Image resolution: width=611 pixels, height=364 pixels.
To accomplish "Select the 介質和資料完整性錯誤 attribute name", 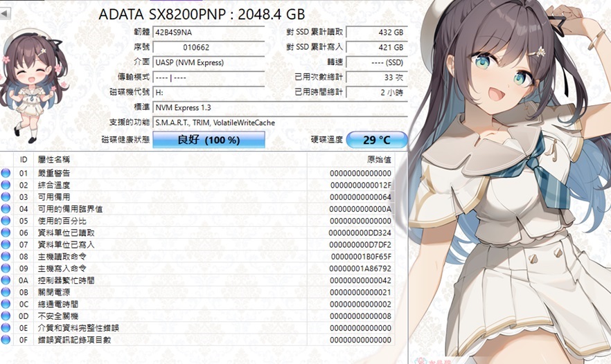I will pos(78,328).
